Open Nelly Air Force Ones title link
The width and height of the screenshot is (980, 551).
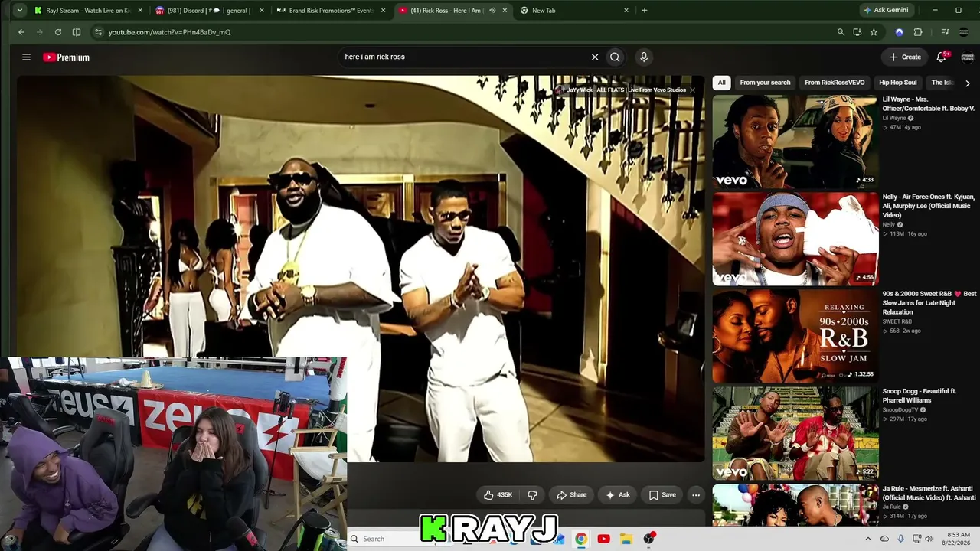coord(927,206)
